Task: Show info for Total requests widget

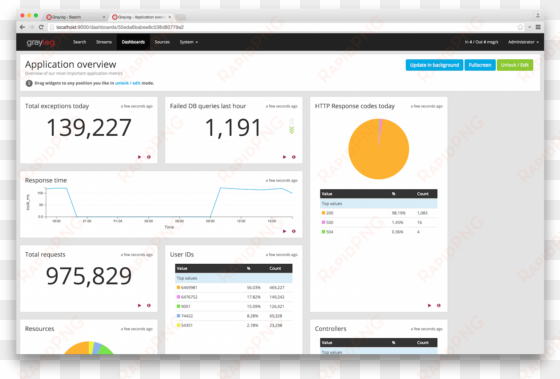Action: click(x=149, y=305)
